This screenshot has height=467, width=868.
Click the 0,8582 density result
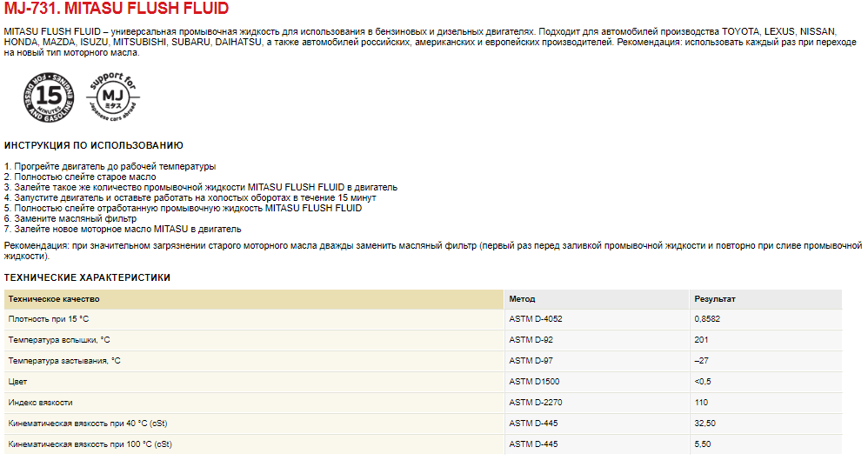coord(766,319)
